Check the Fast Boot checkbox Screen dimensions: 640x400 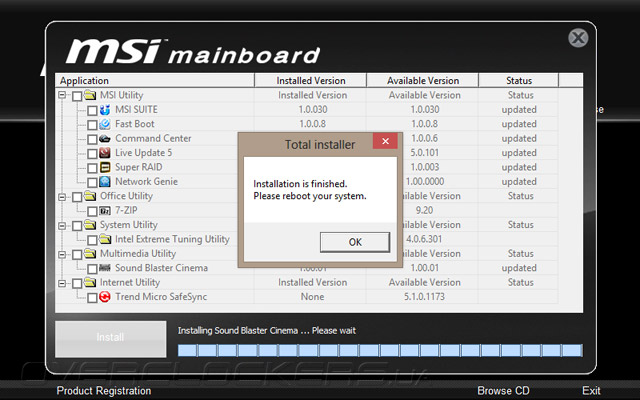92,125
